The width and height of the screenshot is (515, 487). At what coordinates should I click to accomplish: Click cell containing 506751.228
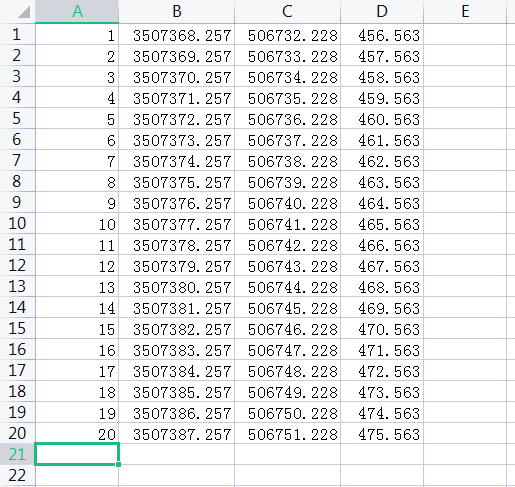[x=287, y=433]
